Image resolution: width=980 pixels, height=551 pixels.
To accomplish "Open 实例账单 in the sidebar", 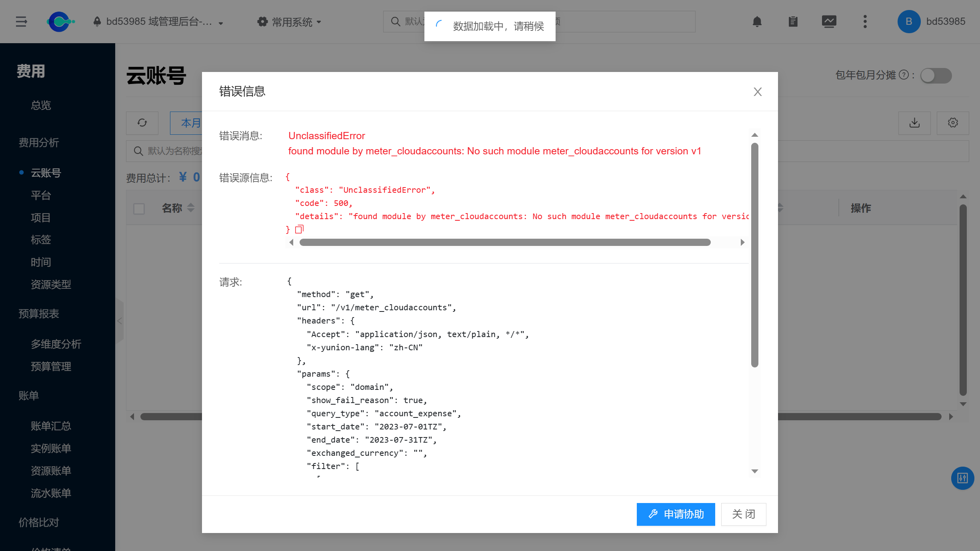I will [51, 448].
